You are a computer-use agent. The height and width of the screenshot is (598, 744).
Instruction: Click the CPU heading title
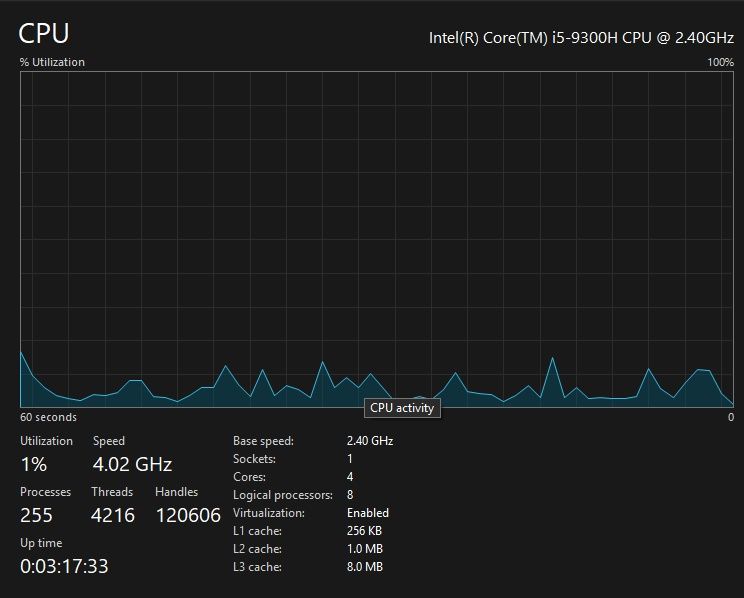coord(44,33)
